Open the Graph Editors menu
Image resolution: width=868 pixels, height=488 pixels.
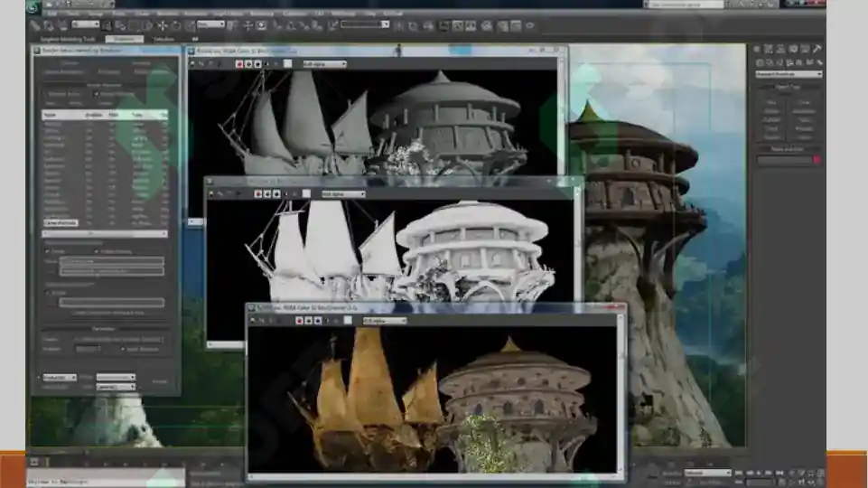coord(229,14)
